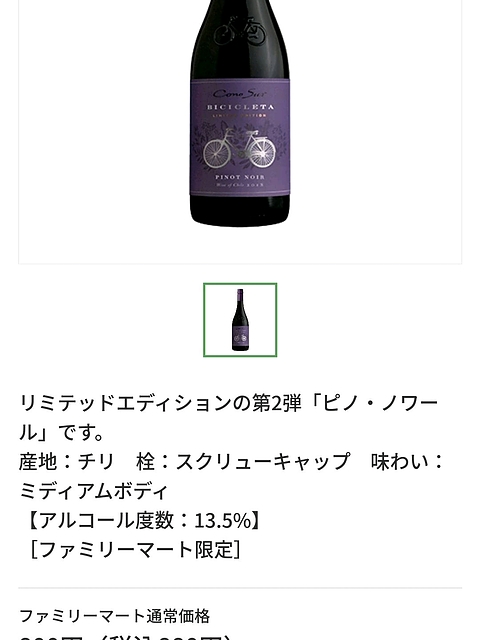480x640 pixels.
Task: Click the ミディアムボディ text
Action: pyautogui.click(x=93, y=491)
